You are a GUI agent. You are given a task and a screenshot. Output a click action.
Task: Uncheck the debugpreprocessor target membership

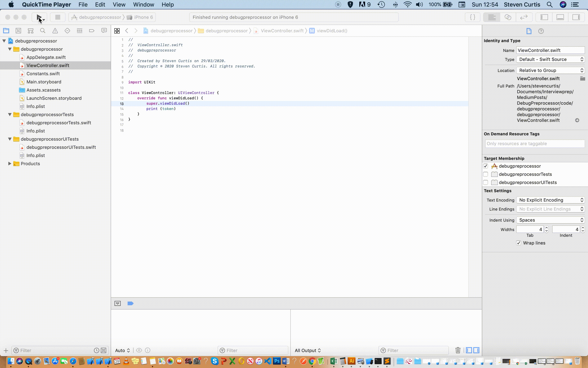[x=486, y=166]
